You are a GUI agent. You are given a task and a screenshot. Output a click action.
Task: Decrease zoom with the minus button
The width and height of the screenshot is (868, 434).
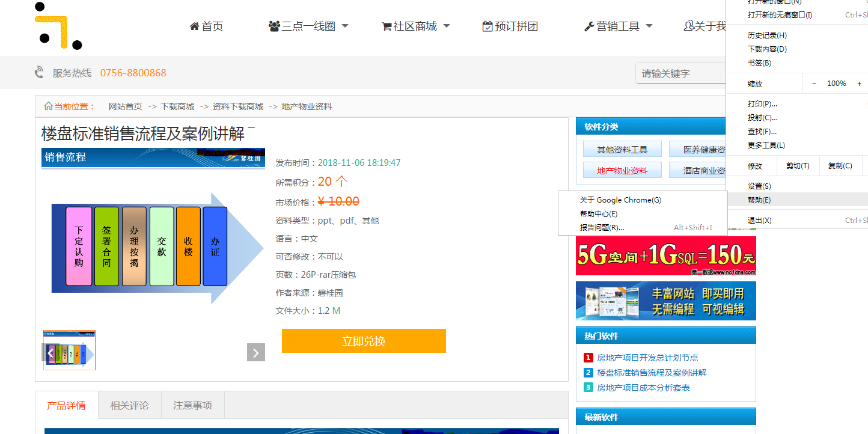pyautogui.click(x=814, y=84)
